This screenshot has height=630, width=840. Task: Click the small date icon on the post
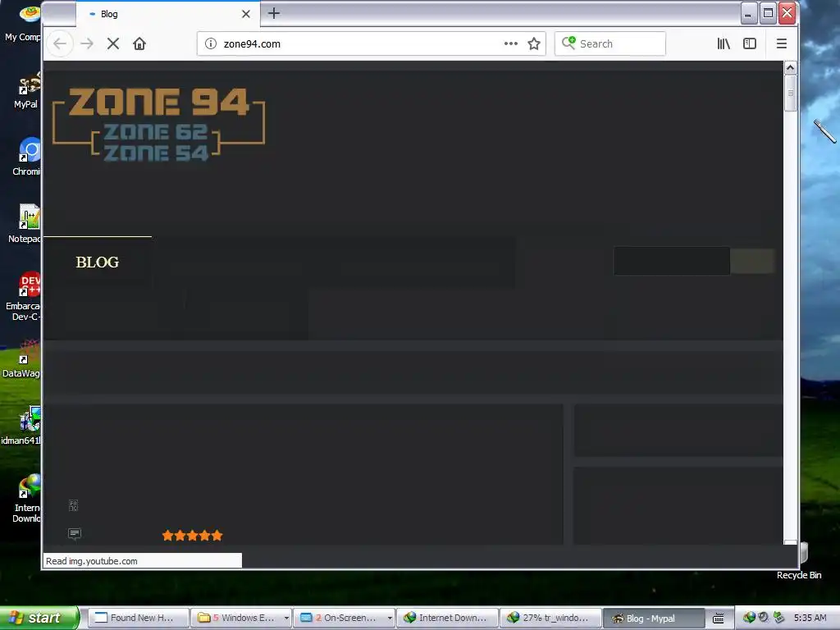coord(74,505)
